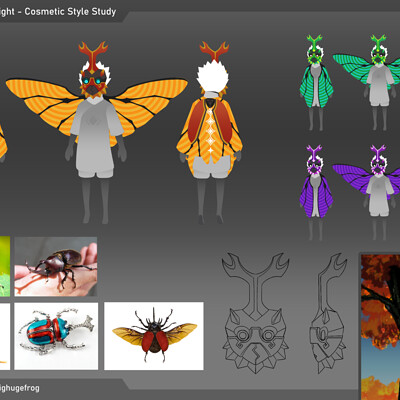This screenshot has height=400, width=400.
Task: Click the front-view mask line drawing
Action: click(256, 313)
